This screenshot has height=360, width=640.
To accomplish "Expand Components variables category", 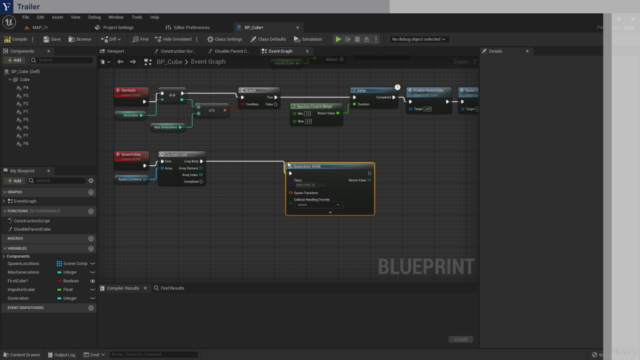I will pos(4,256).
